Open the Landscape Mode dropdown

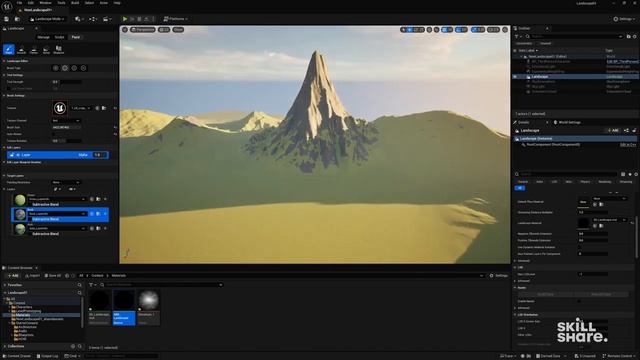[x=47, y=19]
